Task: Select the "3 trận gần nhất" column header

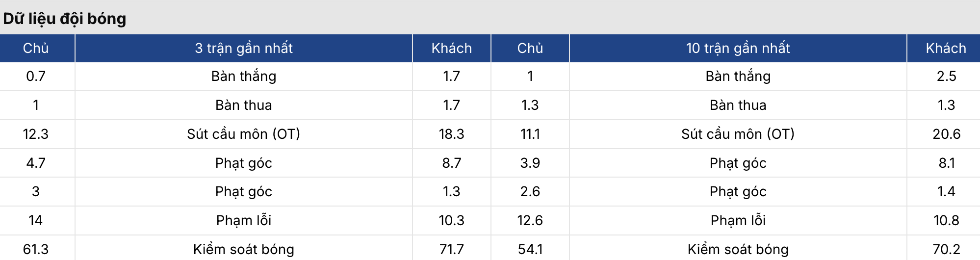Action: (x=244, y=48)
